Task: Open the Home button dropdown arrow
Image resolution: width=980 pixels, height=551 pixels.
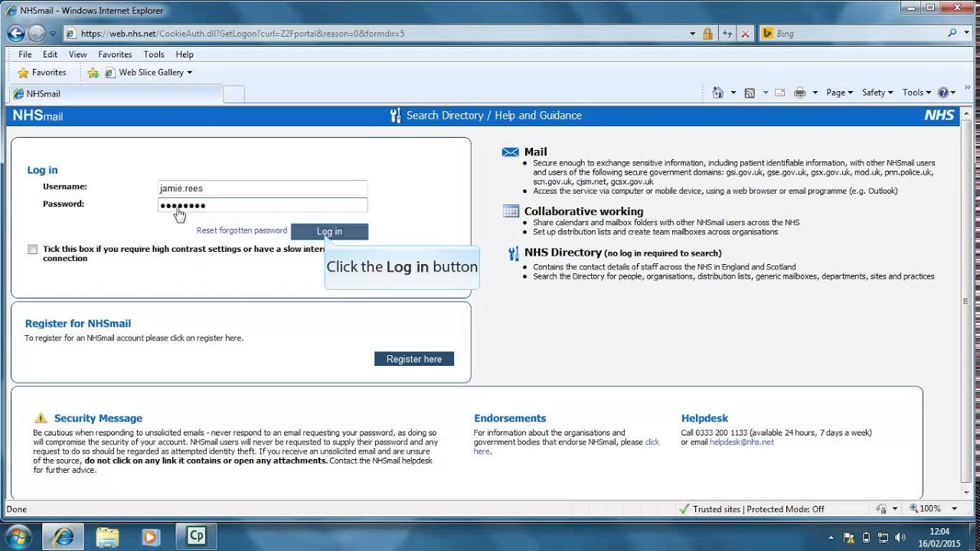Action: click(x=733, y=93)
